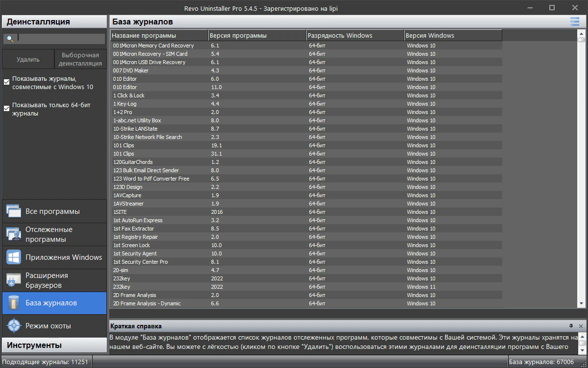Close the Краткая справка panel
The width and height of the screenshot is (588, 368).
pyautogui.click(x=581, y=326)
